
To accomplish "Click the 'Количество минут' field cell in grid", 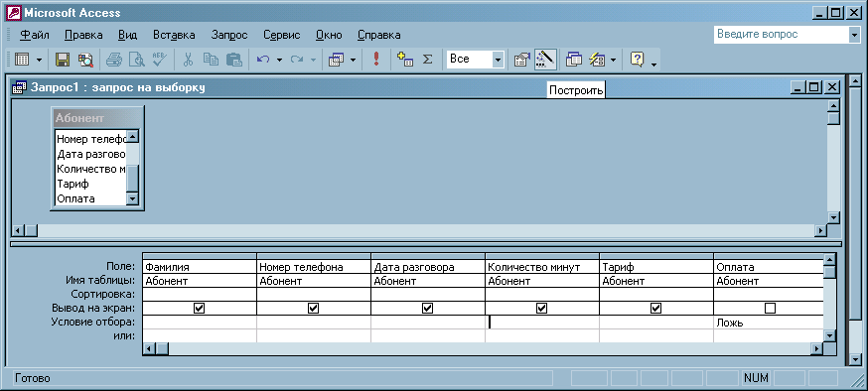I will [x=542, y=267].
